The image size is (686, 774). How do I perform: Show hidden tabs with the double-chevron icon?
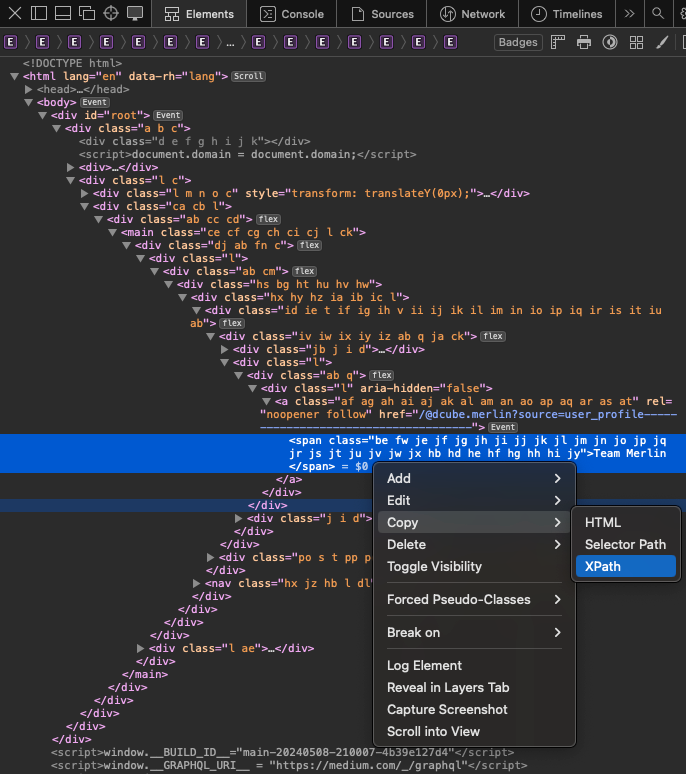[x=629, y=13]
